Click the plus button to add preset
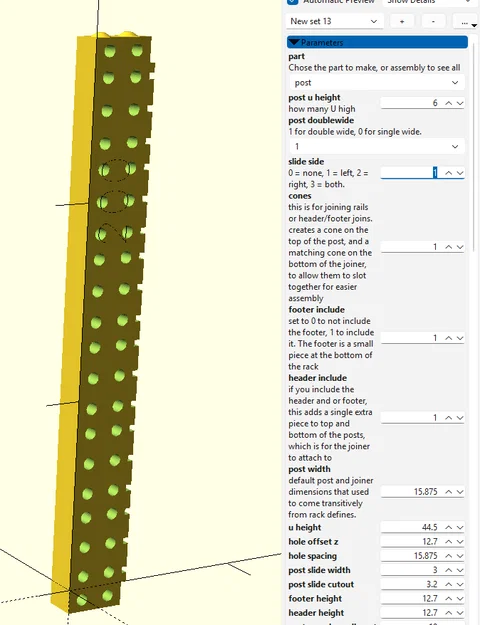The width and height of the screenshot is (480, 625). point(401,21)
